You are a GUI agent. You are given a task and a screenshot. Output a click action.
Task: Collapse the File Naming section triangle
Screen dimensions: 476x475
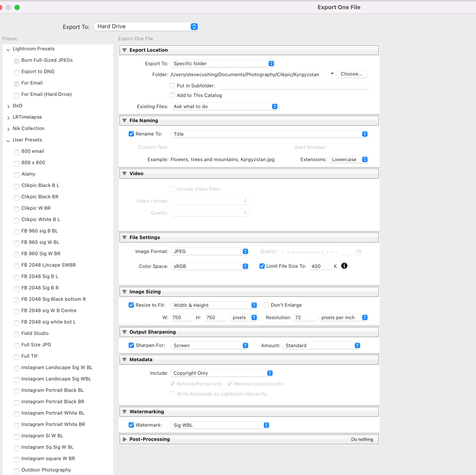[125, 121]
